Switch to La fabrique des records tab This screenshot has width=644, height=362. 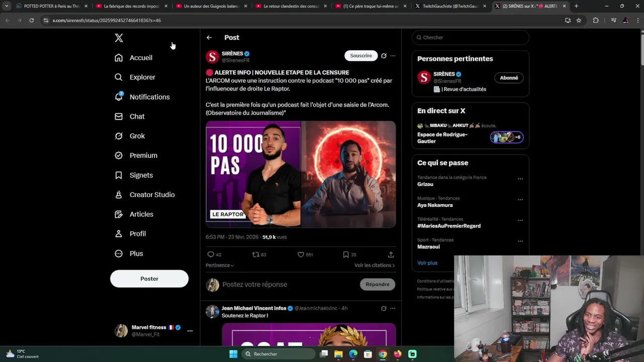(131, 6)
